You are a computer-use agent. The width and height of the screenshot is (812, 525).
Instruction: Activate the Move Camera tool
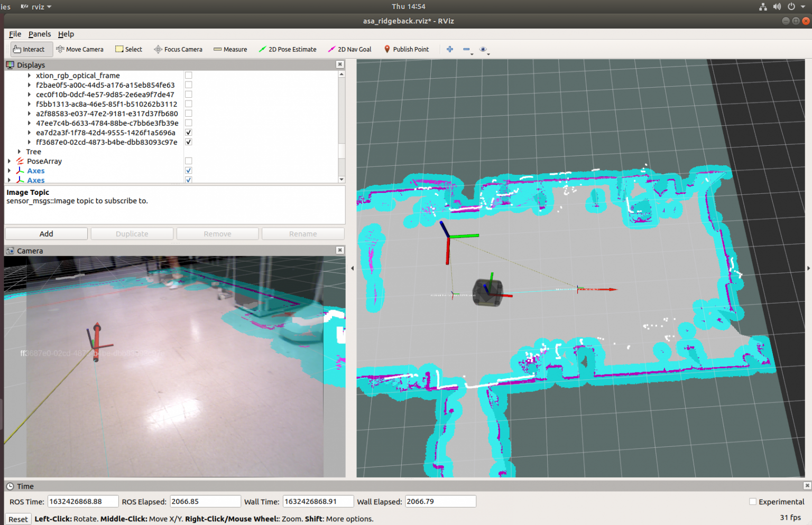point(80,49)
